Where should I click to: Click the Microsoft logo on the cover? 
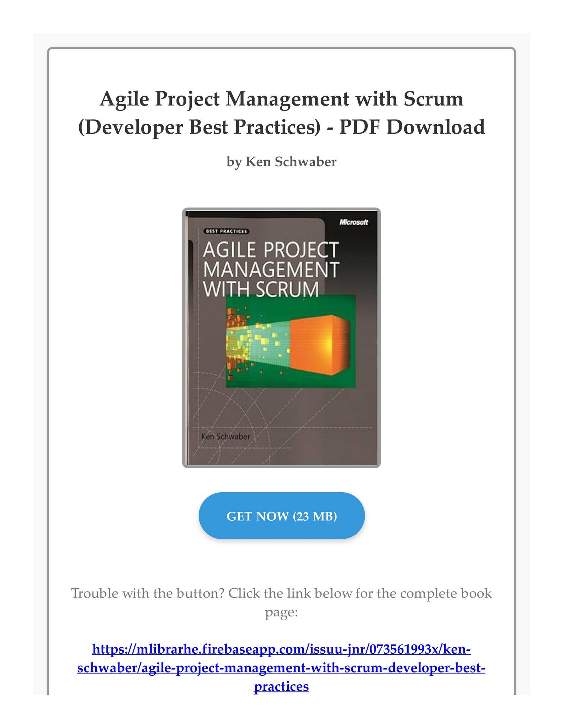tap(354, 222)
